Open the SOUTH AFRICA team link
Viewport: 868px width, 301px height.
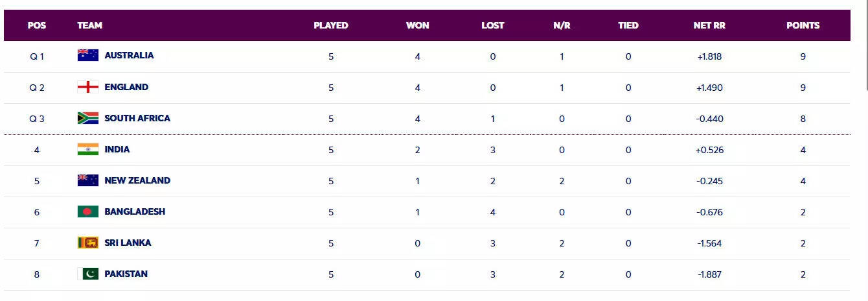pyautogui.click(x=137, y=118)
